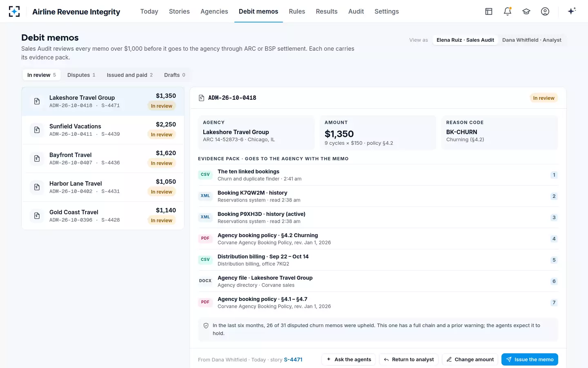588x368 pixels.
Task: Open the Audit section
Action: [x=356, y=11]
